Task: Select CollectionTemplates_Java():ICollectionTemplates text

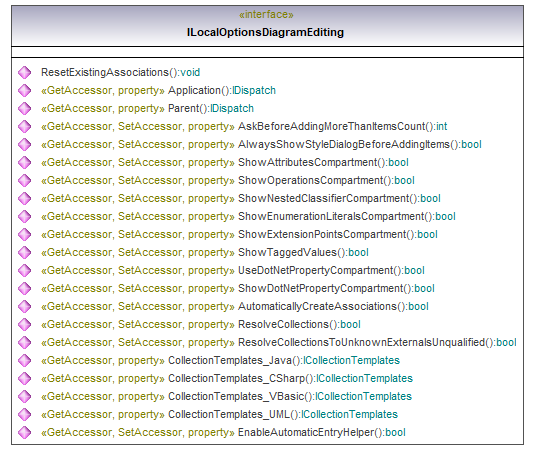Action: (x=284, y=360)
